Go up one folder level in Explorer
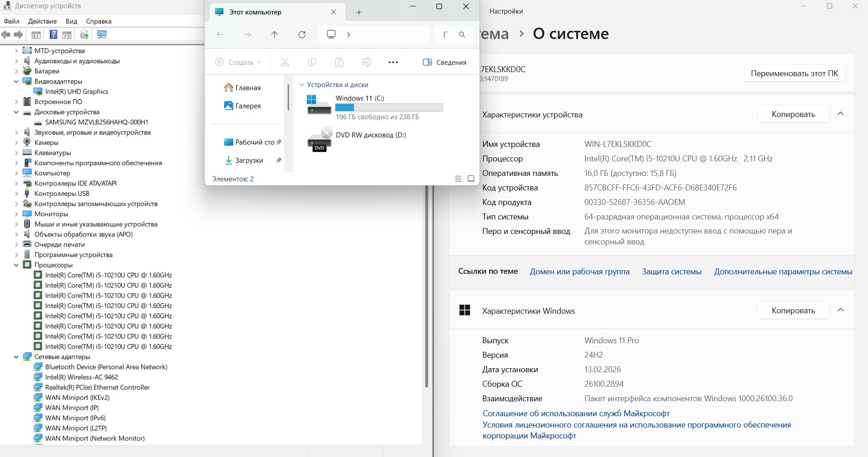The width and height of the screenshot is (868, 457). pos(275,34)
